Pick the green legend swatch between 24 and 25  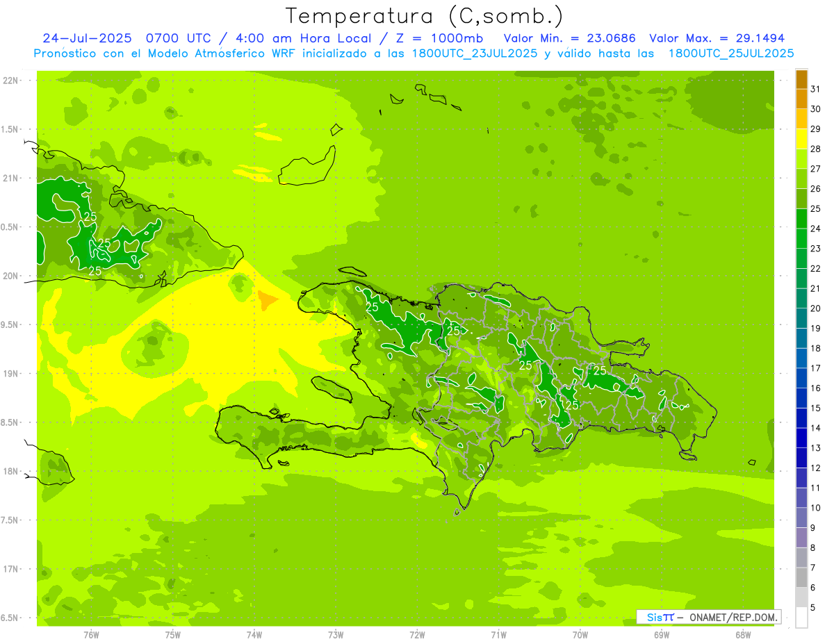pyautogui.click(x=801, y=219)
